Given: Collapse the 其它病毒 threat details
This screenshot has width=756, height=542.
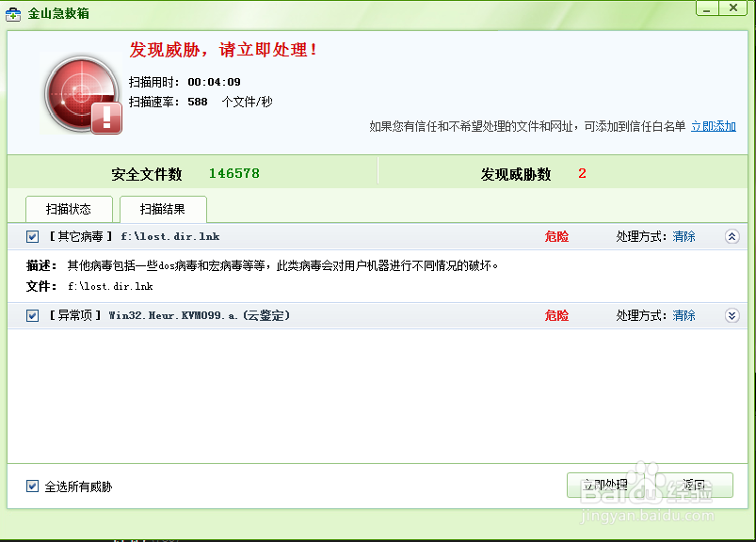Looking at the screenshot, I should click(x=732, y=236).
